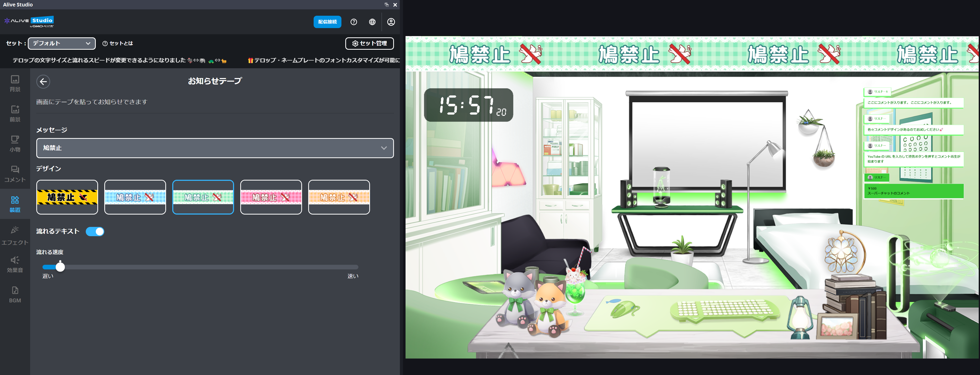Viewport: 980px width, 375px height.
Task: Open the user account icon
Action: point(391,22)
